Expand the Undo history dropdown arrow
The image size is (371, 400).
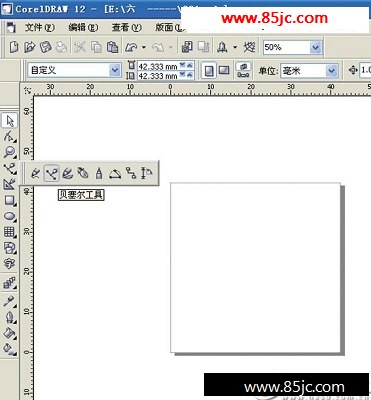tap(144, 47)
